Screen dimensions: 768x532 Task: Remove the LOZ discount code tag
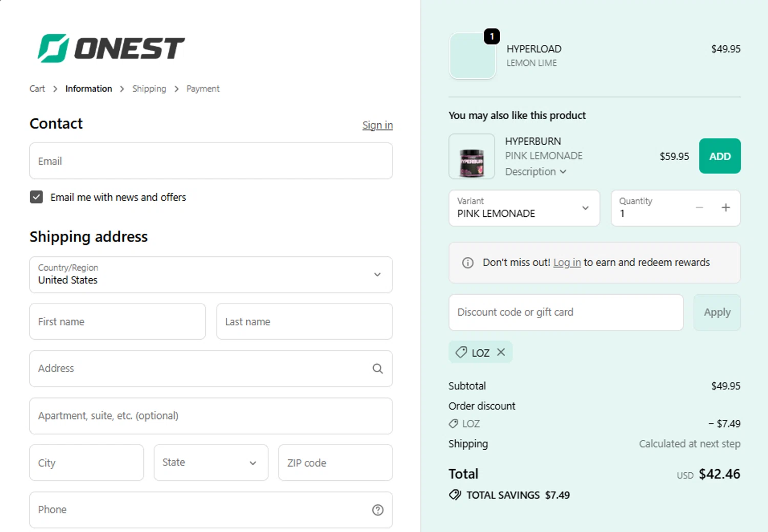[501, 352]
